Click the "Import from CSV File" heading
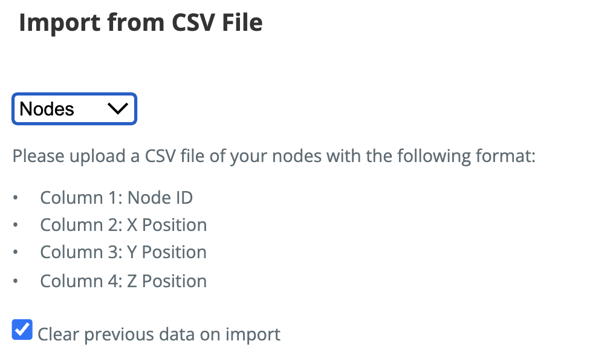Image resolution: width=613 pixels, height=364 pixels. tap(141, 22)
